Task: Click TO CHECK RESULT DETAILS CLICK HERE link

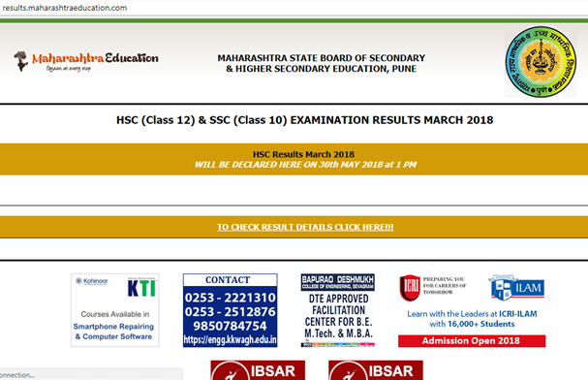Action: pyautogui.click(x=305, y=228)
